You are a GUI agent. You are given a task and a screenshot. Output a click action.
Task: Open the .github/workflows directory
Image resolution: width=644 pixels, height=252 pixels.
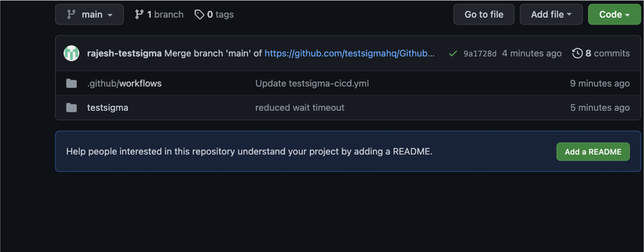coord(124,83)
